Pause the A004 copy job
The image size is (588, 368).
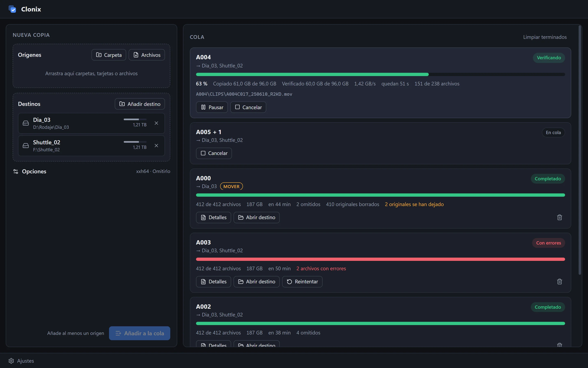[x=212, y=107]
